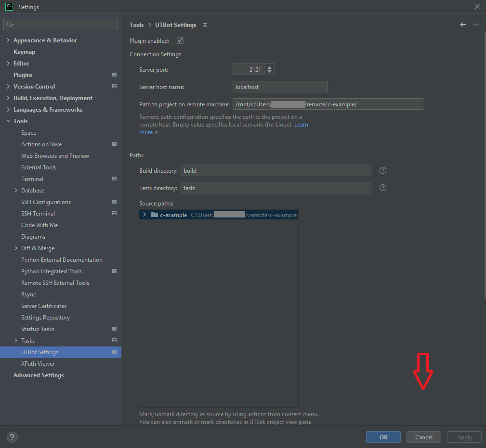Click the help question mark button
This screenshot has height=448, width=486.
(13, 437)
